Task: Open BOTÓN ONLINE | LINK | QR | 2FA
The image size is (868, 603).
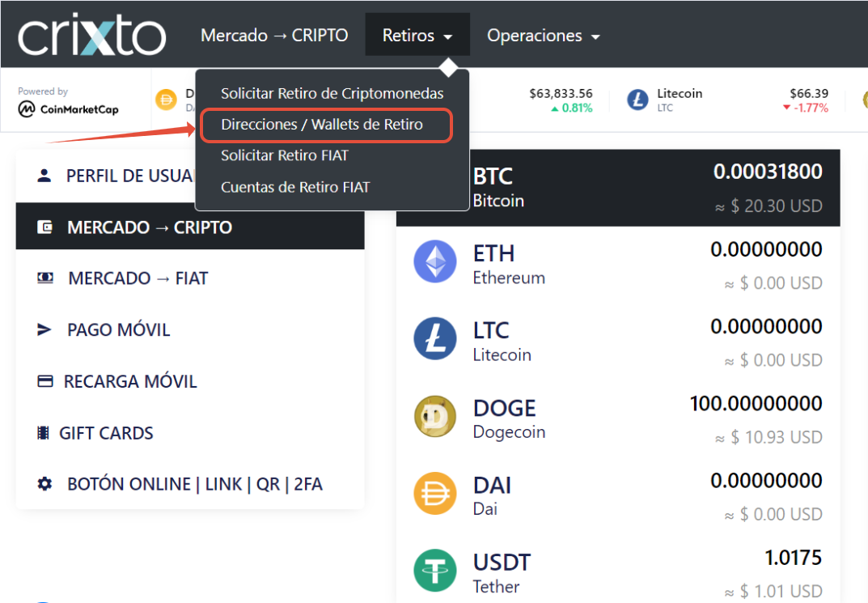Action: (x=190, y=484)
